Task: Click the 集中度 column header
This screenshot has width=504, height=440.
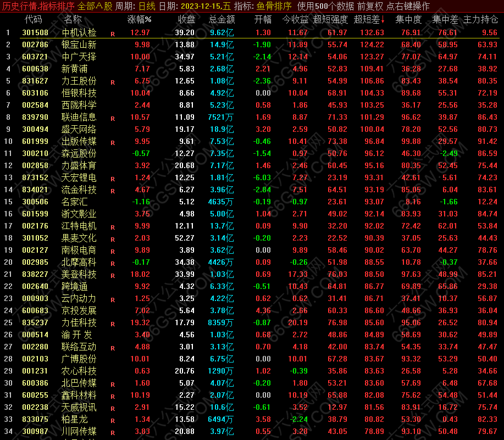Action: pos(408,20)
